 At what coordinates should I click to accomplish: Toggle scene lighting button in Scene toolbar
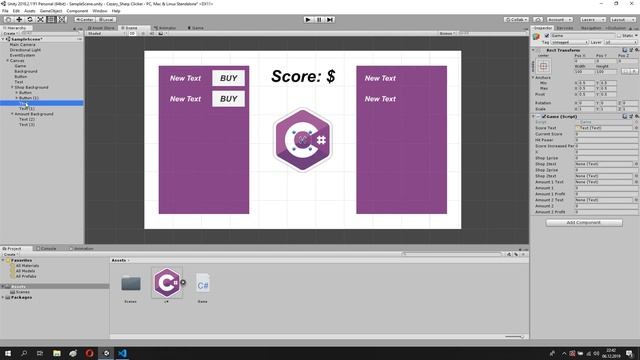[x=143, y=33]
